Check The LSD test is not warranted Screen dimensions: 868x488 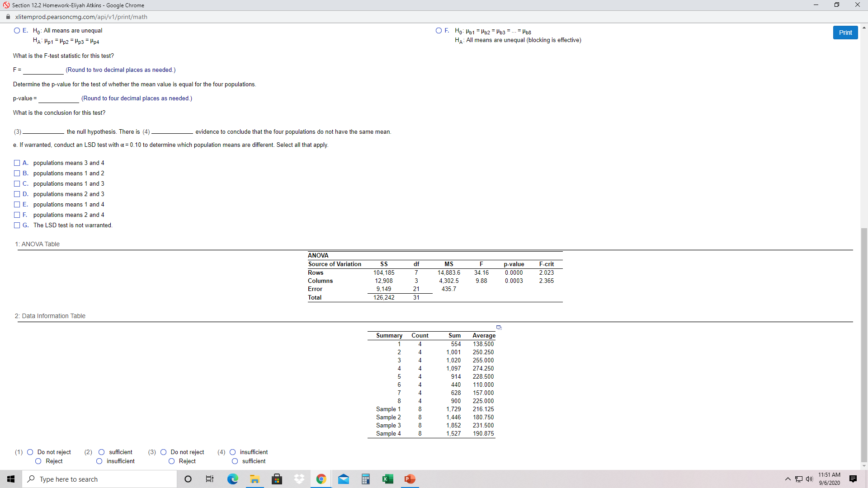point(17,225)
